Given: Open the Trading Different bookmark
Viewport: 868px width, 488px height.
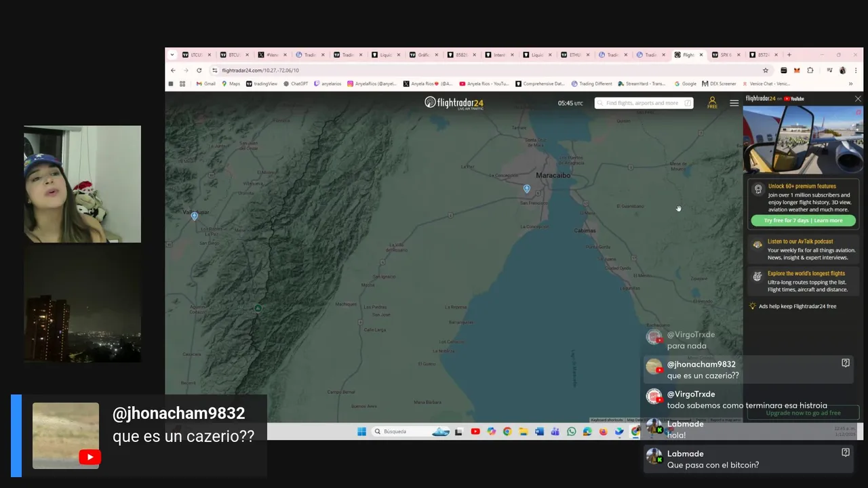Looking at the screenshot, I should pyautogui.click(x=592, y=84).
